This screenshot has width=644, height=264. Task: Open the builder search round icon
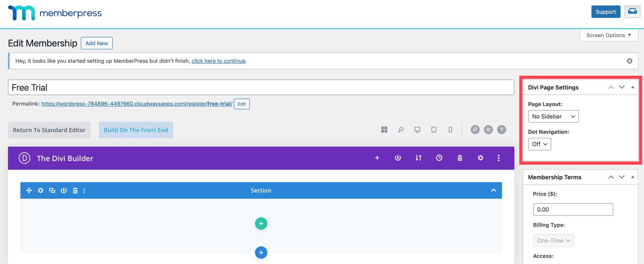(x=475, y=130)
